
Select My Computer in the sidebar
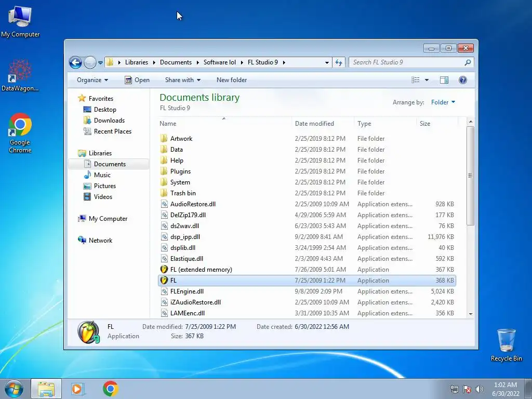tap(108, 219)
